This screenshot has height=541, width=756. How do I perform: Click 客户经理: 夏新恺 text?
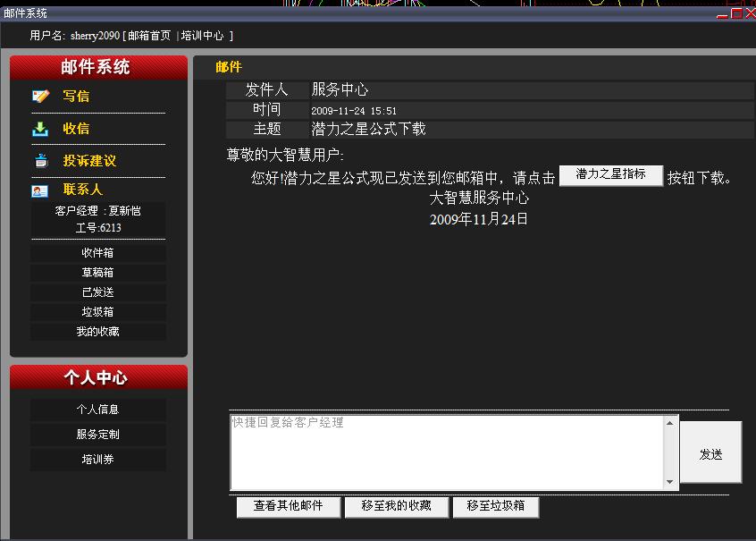[x=98, y=211]
